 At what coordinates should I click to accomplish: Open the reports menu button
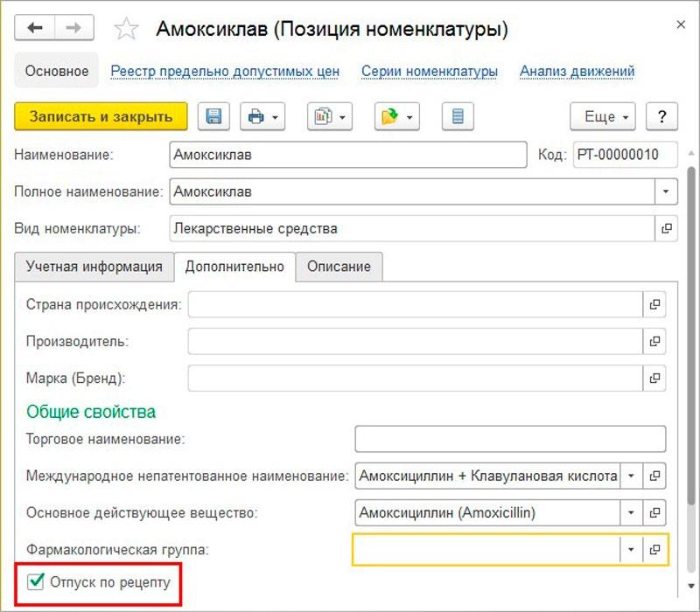coord(330,116)
